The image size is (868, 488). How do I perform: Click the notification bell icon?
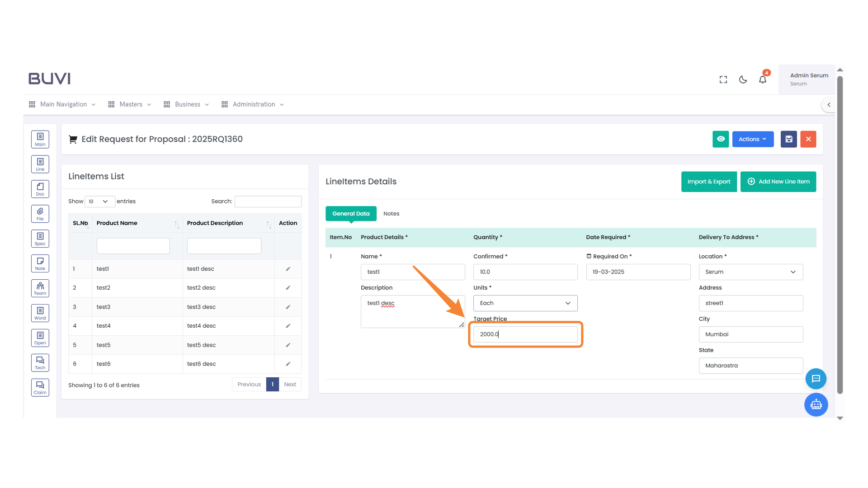[x=763, y=79]
